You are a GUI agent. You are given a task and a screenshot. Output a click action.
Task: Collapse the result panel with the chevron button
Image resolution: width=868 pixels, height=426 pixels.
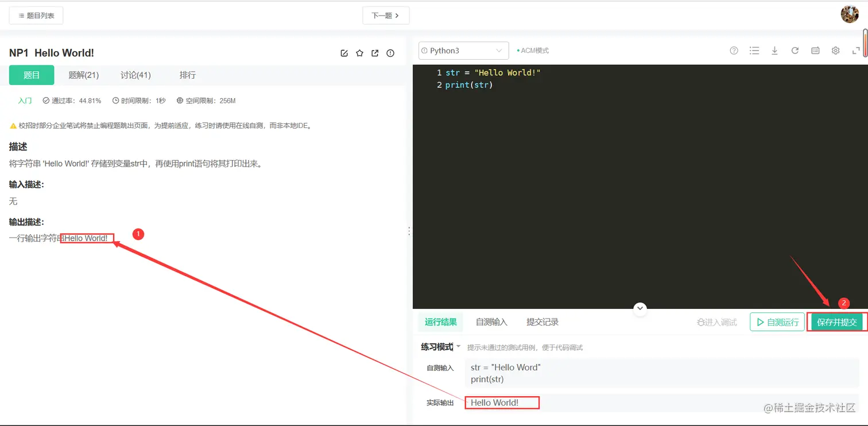coord(640,309)
